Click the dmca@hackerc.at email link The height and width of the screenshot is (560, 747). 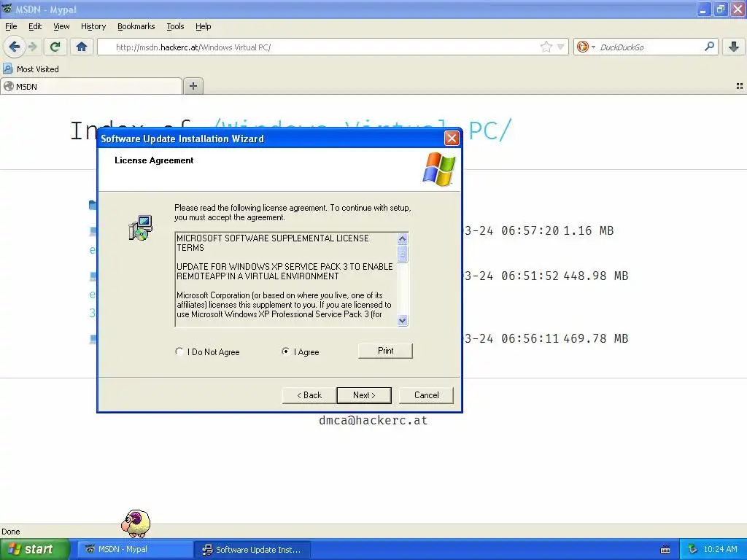(x=373, y=420)
